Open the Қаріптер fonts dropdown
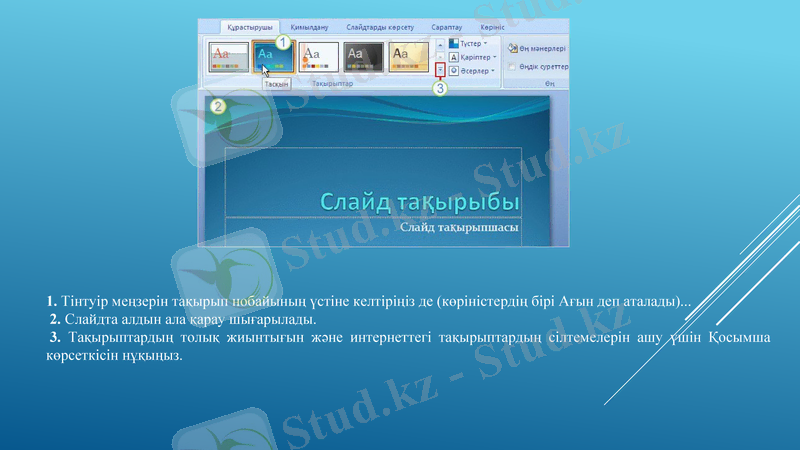800x450 pixels. point(472,57)
